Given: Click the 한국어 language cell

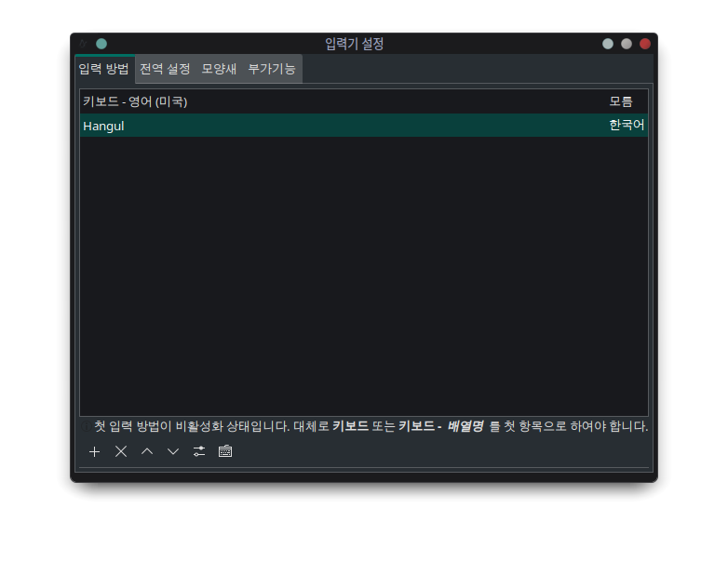Looking at the screenshot, I should pos(627,126).
